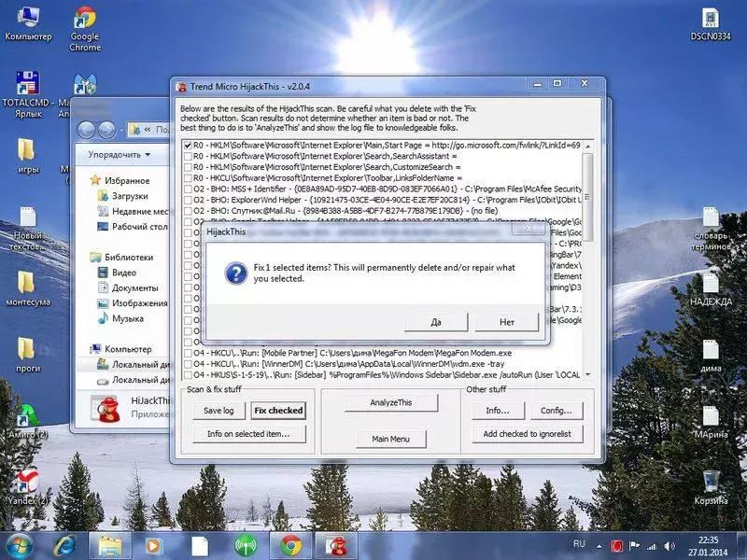Select Google Chrome desktop shortcut
747x560 pixels.
[x=85, y=28]
